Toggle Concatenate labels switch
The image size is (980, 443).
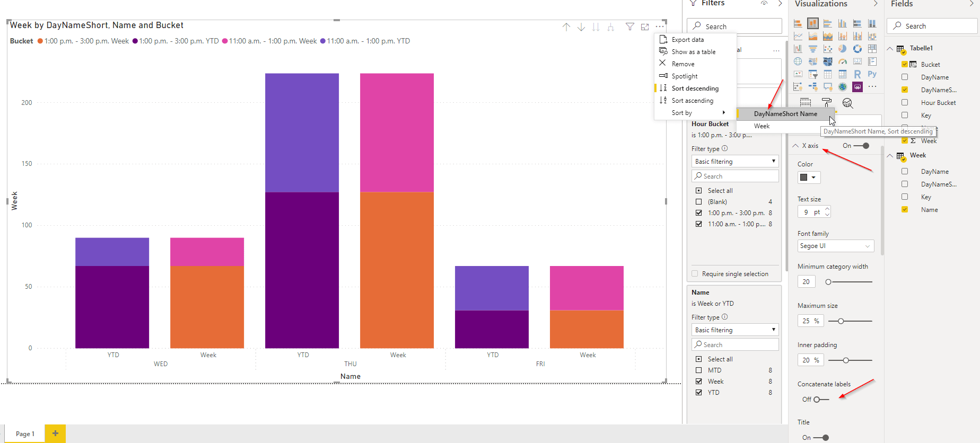tap(821, 400)
